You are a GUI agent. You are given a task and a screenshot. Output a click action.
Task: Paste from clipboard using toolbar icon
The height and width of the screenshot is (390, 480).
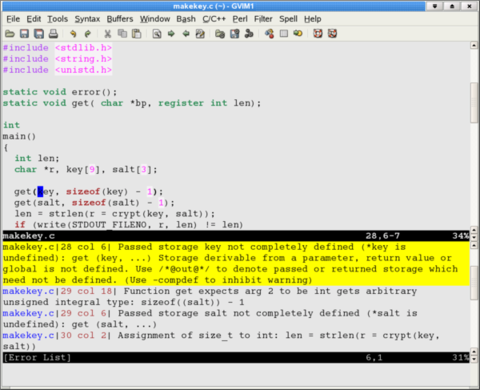click(x=137, y=34)
